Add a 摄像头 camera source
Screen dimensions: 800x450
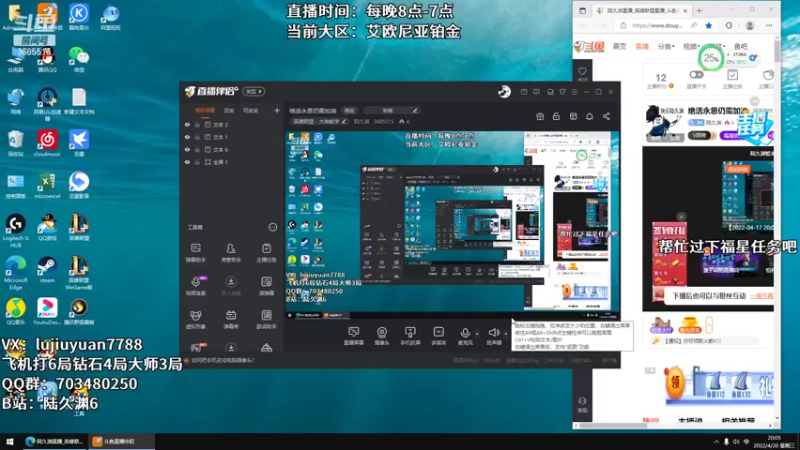pyautogui.click(x=382, y=336)
